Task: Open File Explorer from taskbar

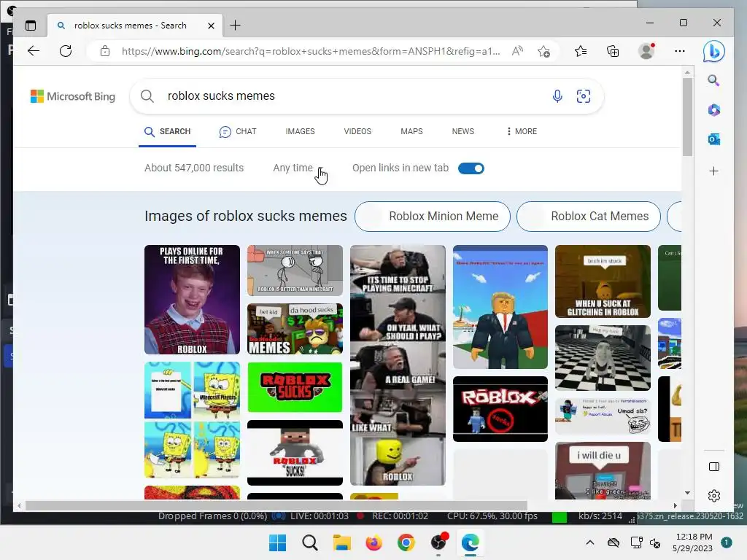Action: coord(341,542)
